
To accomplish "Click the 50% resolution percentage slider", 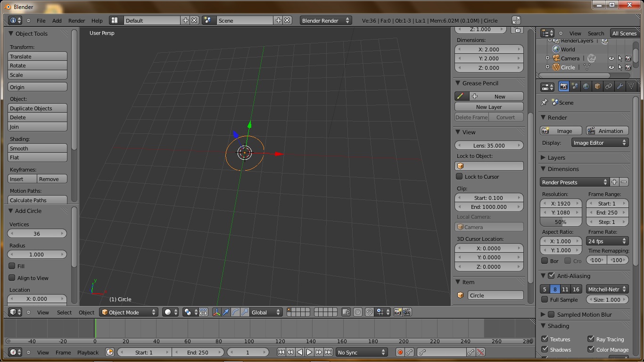I will [561, 222].
